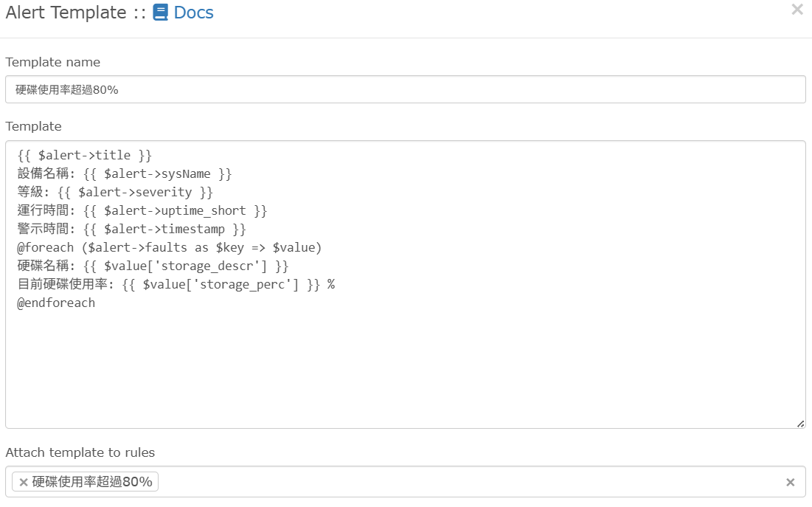
Task: Click the "Template name" field label
Action: 53,62
